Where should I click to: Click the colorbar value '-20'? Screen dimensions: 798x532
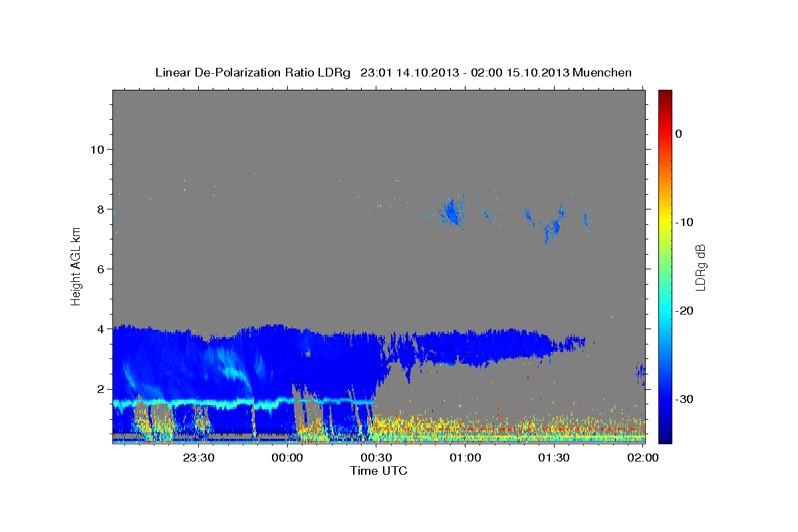(x=684, y=311)
